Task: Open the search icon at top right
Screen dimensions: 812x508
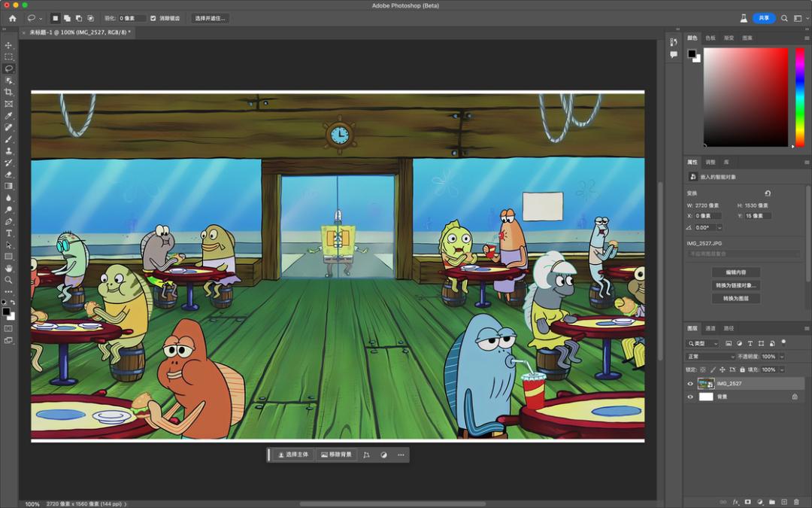Action: pyautogui.click(x=784, y=18)
